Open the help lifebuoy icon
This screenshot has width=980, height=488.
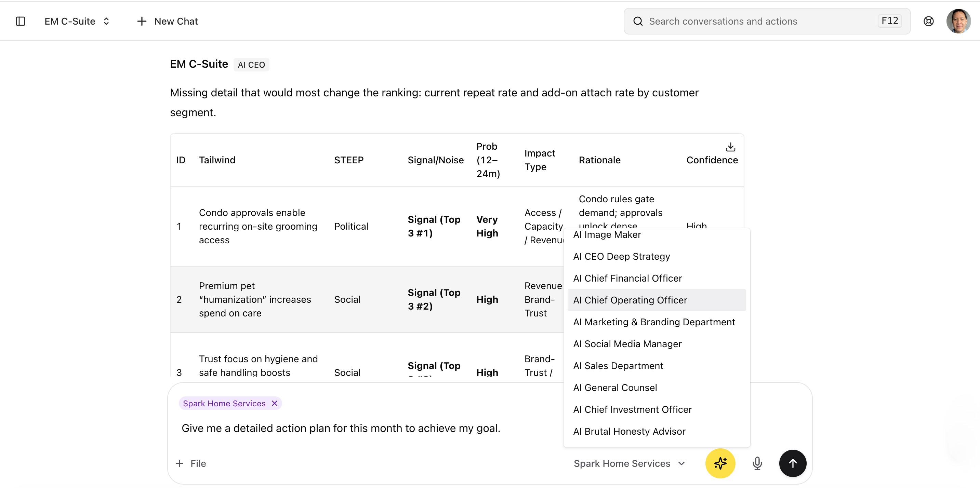[x=928, y=21]
